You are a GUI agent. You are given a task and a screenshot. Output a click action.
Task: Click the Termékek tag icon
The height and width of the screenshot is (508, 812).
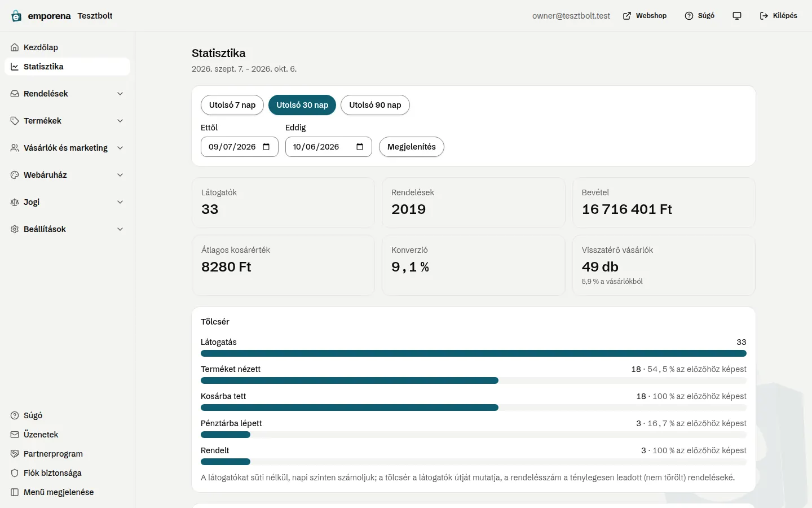15,121
